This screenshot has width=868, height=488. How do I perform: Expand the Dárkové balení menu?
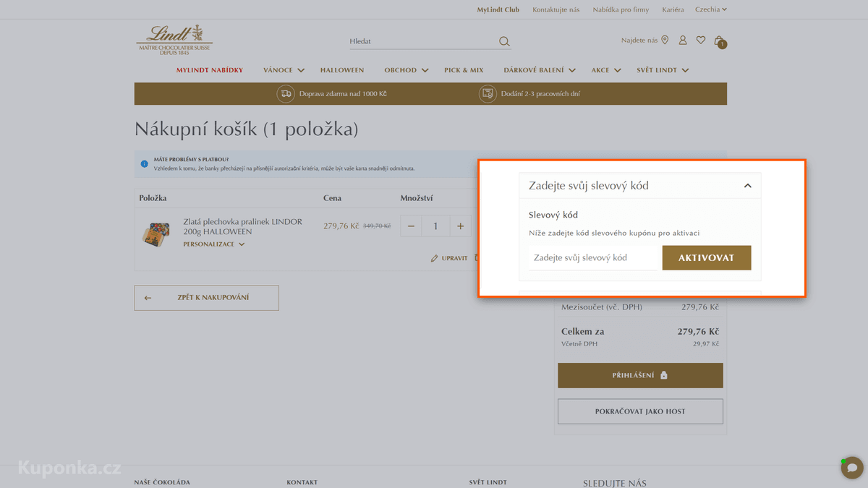coord(540,70)
